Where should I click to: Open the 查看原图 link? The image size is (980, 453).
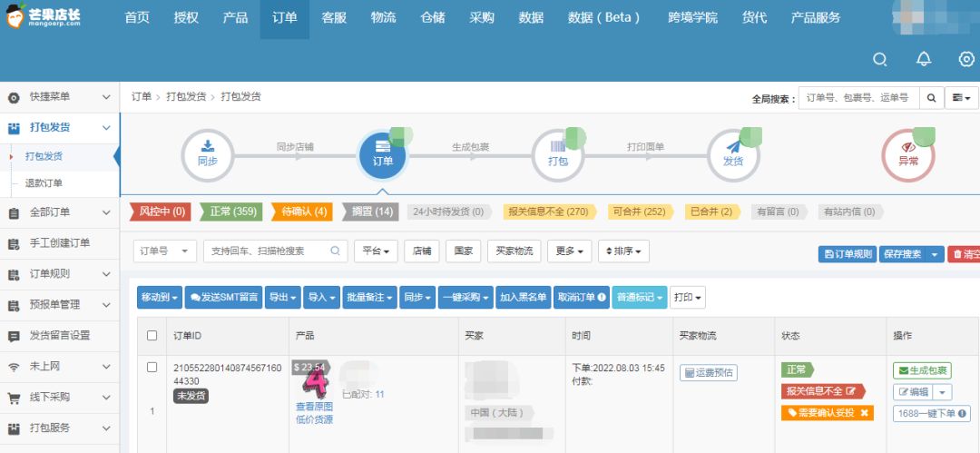(x=314, y=407)
